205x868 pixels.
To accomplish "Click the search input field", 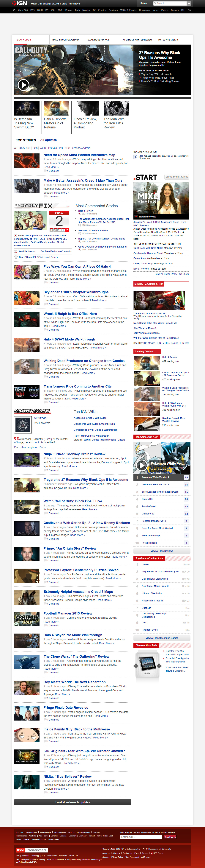I will 170,3.
